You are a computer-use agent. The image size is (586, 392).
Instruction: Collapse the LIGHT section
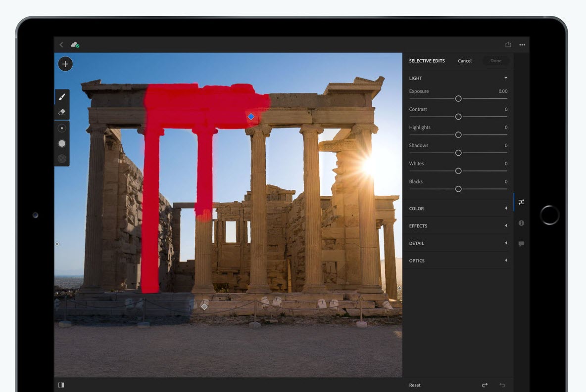505,78
